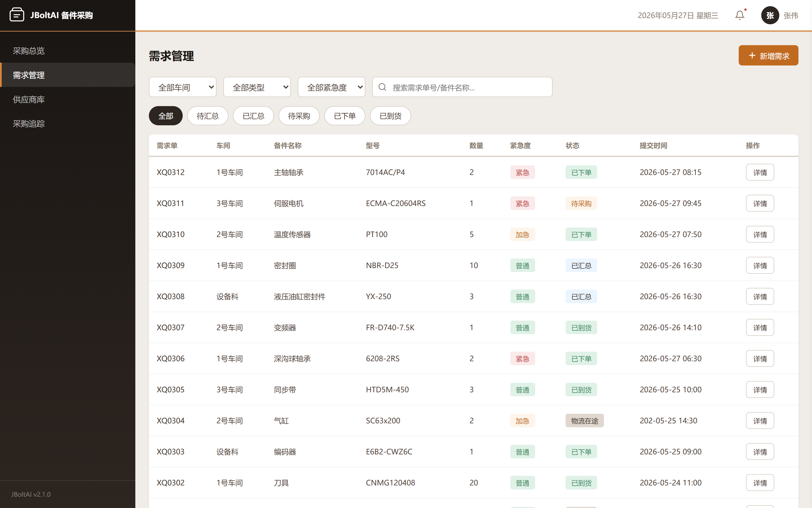This screenshot has height=508, width=812.
Task: Click the 提交时间 column header
Action: [653, 145]
